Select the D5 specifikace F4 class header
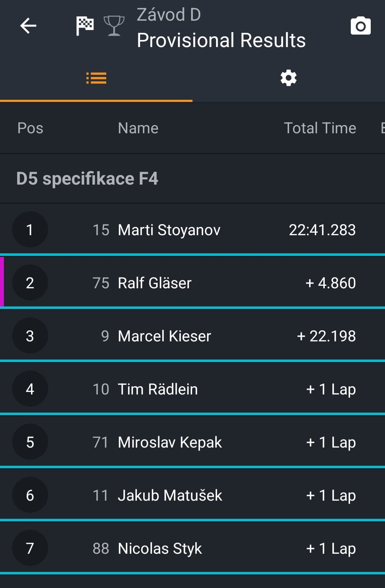The height and width of the screenshot is (588, 385). pyautogui.click(x=87, y=179)
